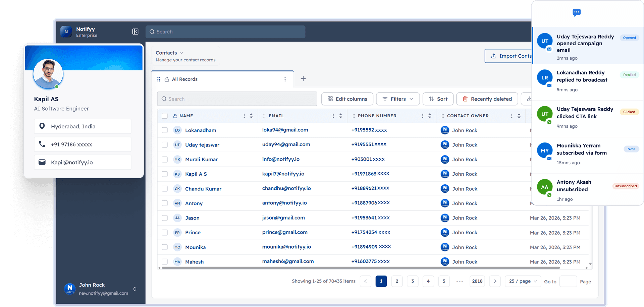
Task: Click the horizontal scrollbar under the table
Action: coord(361,268)
